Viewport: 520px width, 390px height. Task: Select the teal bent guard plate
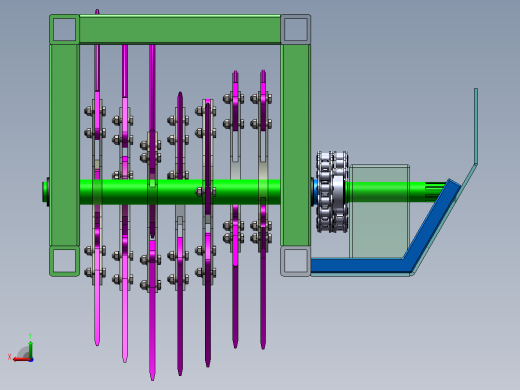(475, 127)
